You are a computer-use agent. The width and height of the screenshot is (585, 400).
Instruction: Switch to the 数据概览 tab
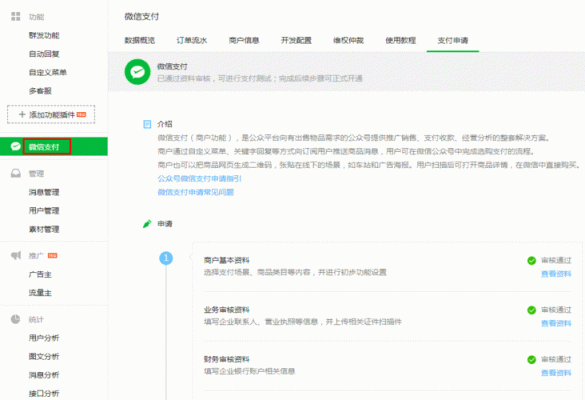click(140, 40)
